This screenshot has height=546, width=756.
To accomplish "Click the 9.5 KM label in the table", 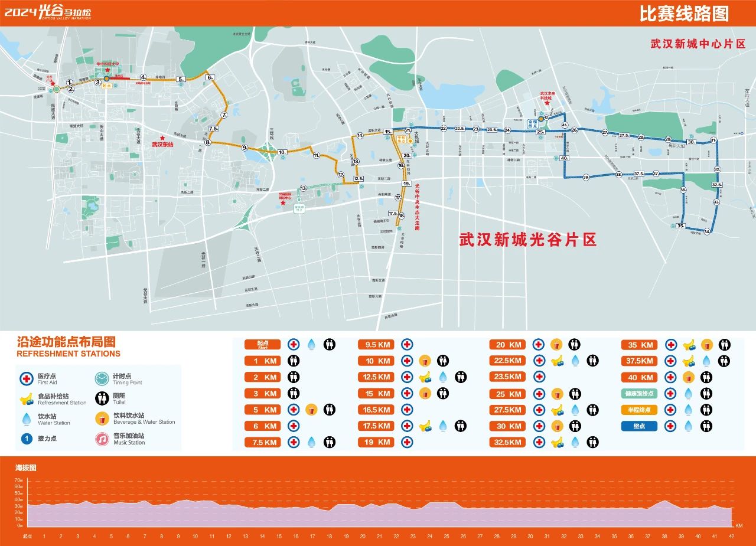I will coord(376,344).
